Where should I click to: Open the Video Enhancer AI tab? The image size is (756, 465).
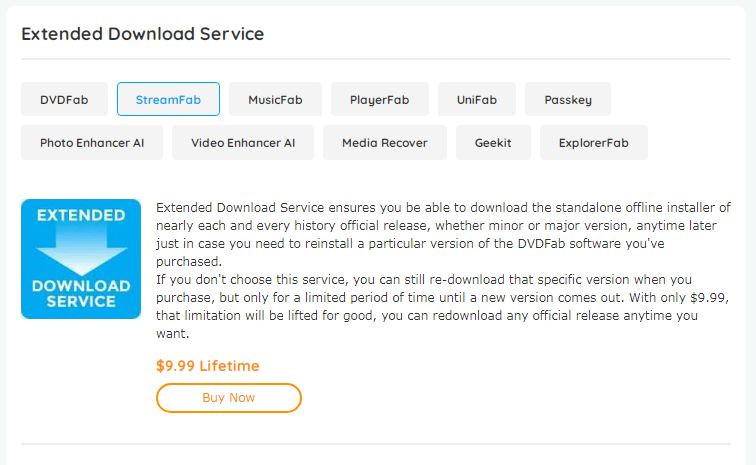(243, 143)
